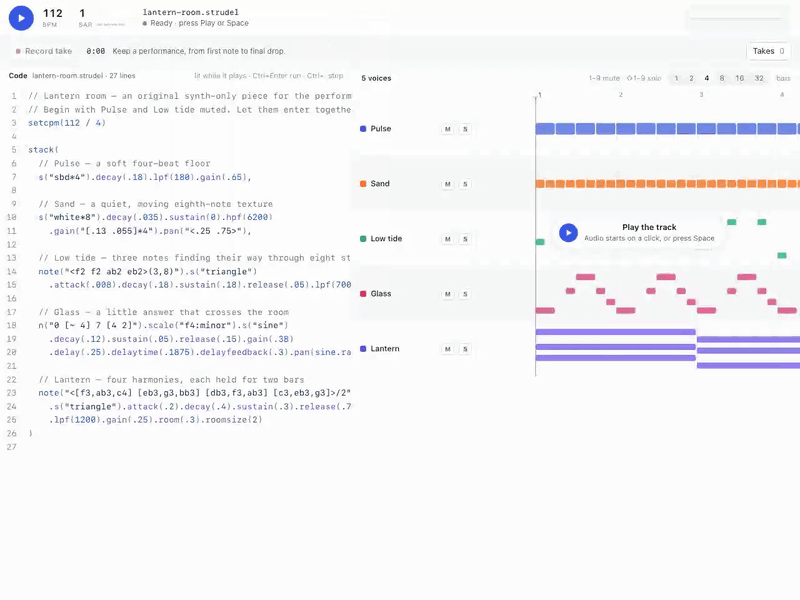Click the stack( code line
Viewport: 800px width, 600px height.
click(x=43, y=149)
